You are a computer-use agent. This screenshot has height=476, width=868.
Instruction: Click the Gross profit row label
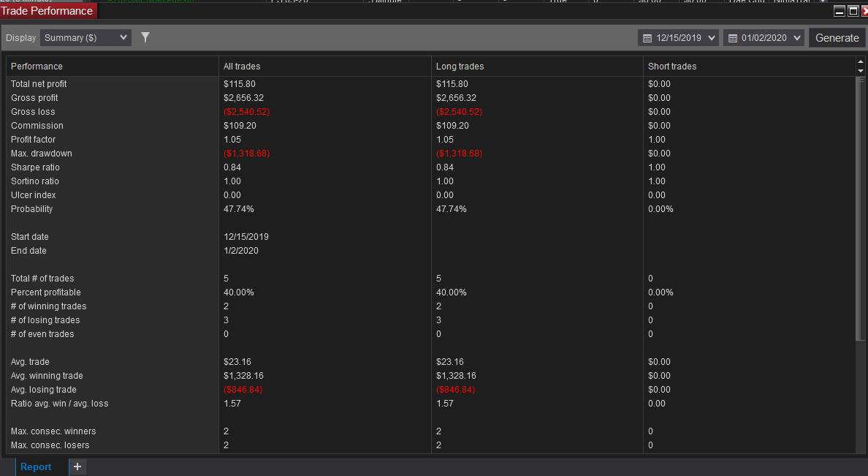click(x=34, y=97)
